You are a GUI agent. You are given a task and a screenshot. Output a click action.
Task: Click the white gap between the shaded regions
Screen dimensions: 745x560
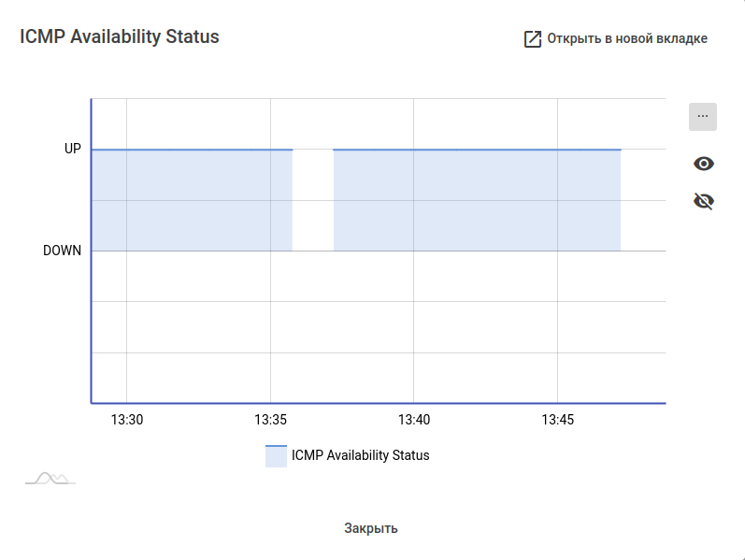tap(313, 200)
